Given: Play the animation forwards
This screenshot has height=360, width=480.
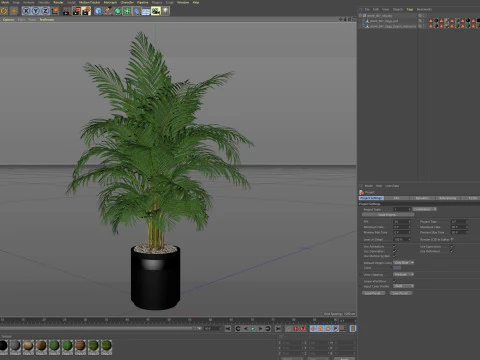Looking at the screenshot, I should coord(253,329).
